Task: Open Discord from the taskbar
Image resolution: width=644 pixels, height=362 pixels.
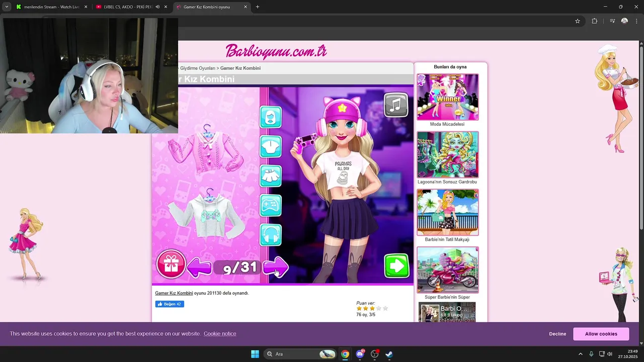Action: 360,354
